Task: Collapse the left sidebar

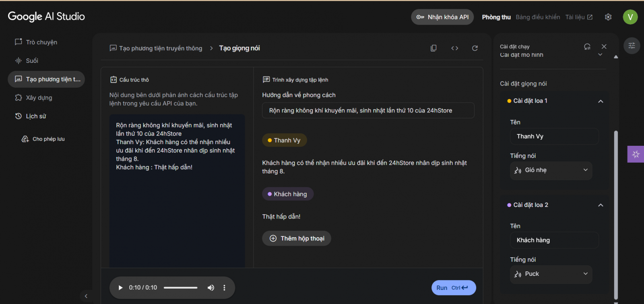Action: point(86,296)
